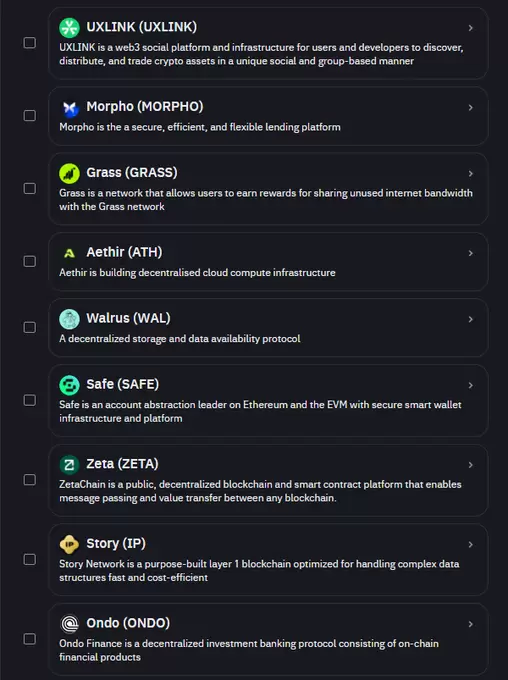Viewport: 508px width, 680px height.
Task: Click the green UXLINK logo icon
Action: [x=69, y=28]
